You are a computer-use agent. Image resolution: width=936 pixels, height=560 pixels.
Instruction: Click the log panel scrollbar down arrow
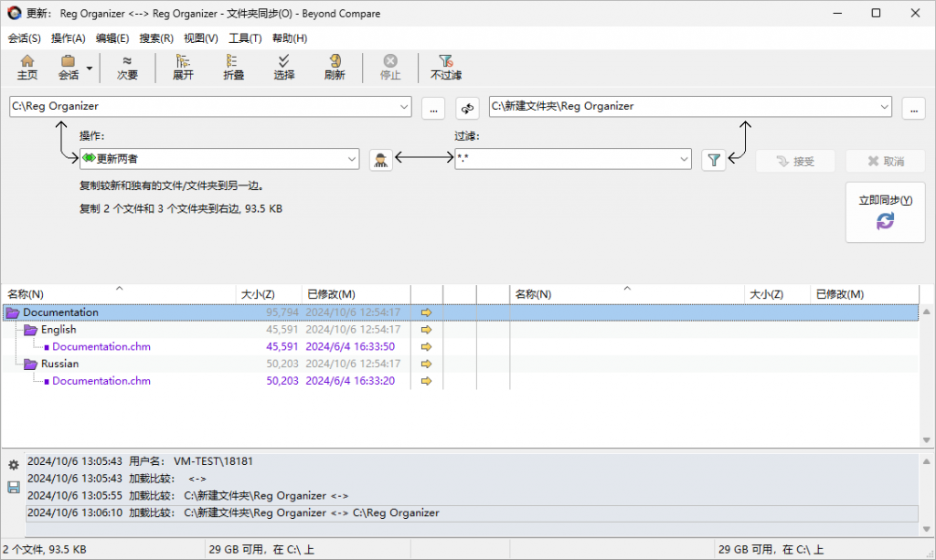tap(927, 529)
